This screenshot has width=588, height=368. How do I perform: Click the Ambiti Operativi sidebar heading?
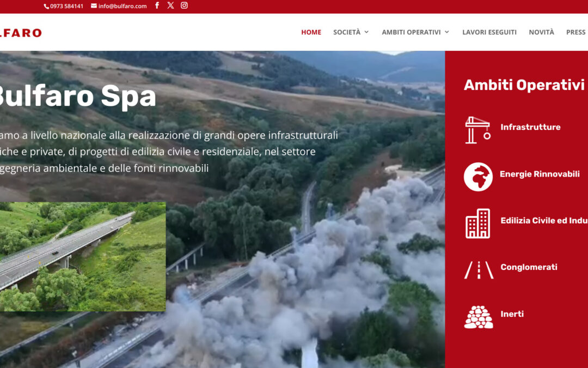click(x=524, y=85)
